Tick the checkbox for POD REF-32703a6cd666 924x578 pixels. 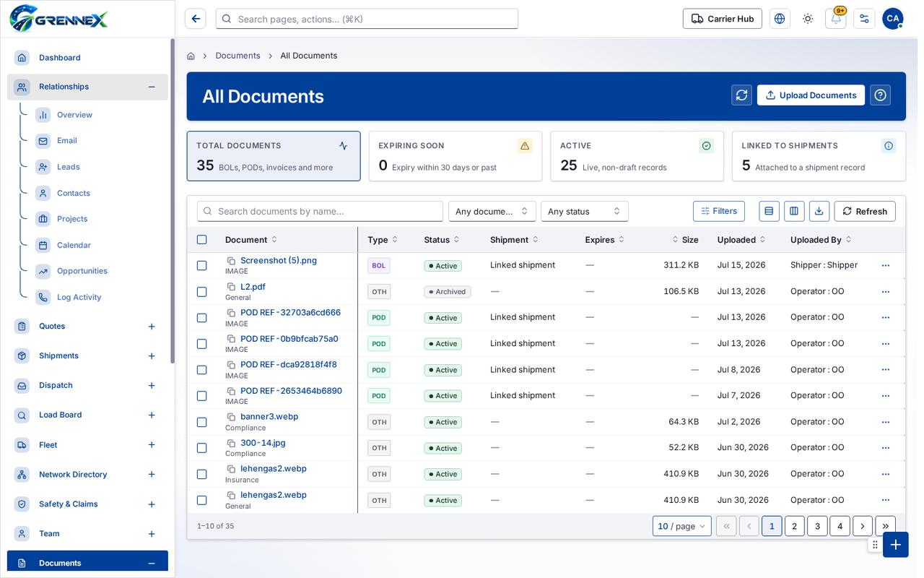coord(202,318)
